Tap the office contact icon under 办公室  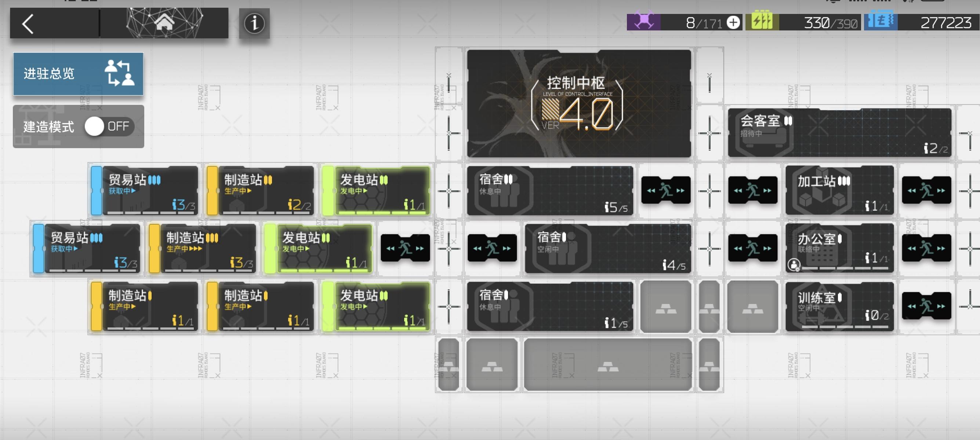click(x=794, y=264)
